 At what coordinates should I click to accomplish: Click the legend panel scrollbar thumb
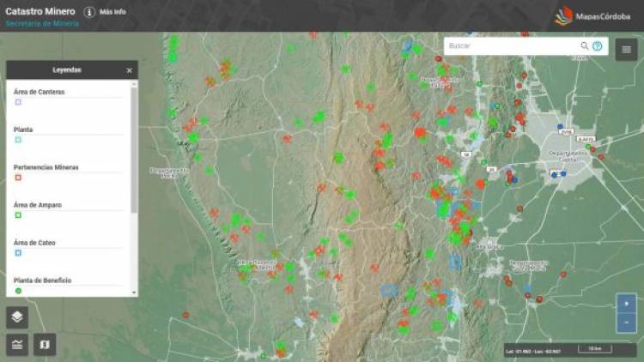[134, 150]
